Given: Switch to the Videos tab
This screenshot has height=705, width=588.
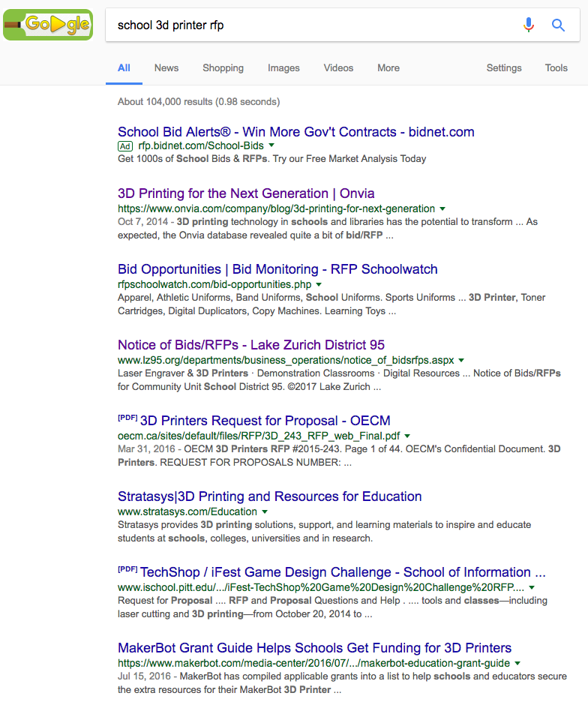Looking at the screenshot, I should [x=338, y=68].
